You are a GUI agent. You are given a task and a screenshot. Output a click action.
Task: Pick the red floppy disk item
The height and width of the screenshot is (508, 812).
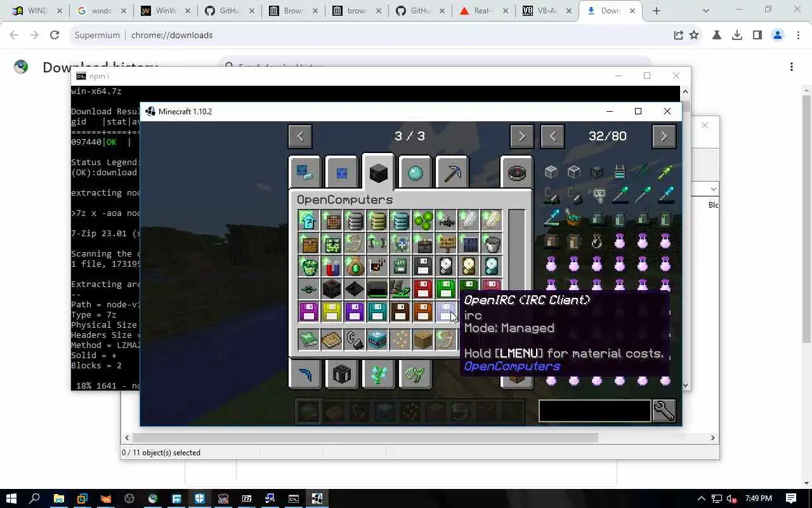pyautogui.click(x=422, y=289)
